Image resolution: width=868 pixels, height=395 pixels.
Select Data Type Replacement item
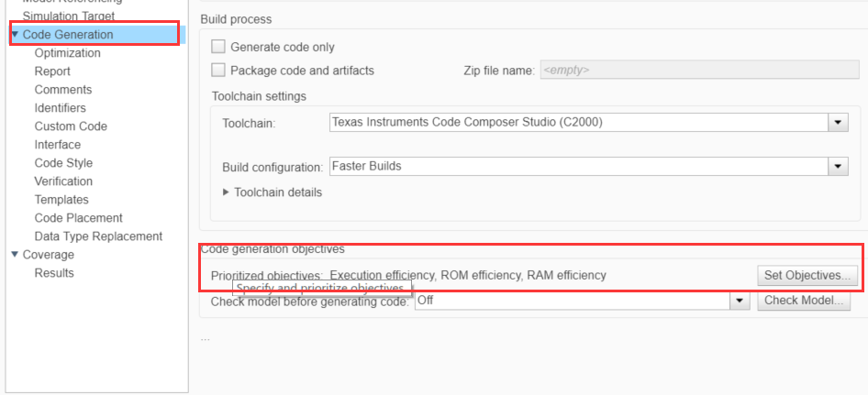pyautogui.click(x=98, y=236)
